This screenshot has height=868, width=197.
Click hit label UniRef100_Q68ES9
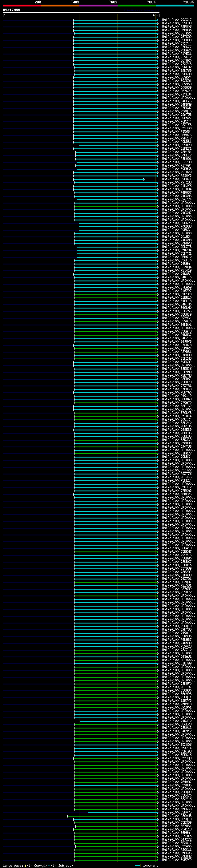point(177,430)
